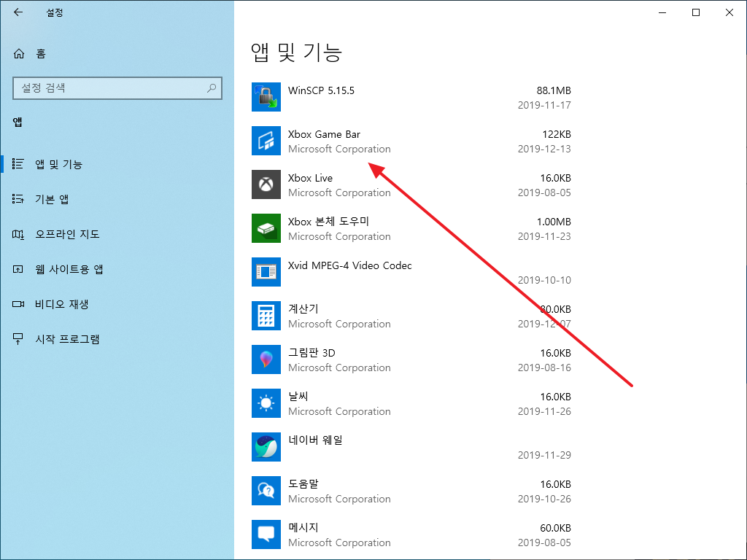This screenshot has width=747, height=560.
Task: Click the 시작 프로그램 sidebar icon
Action: (18, 339)
